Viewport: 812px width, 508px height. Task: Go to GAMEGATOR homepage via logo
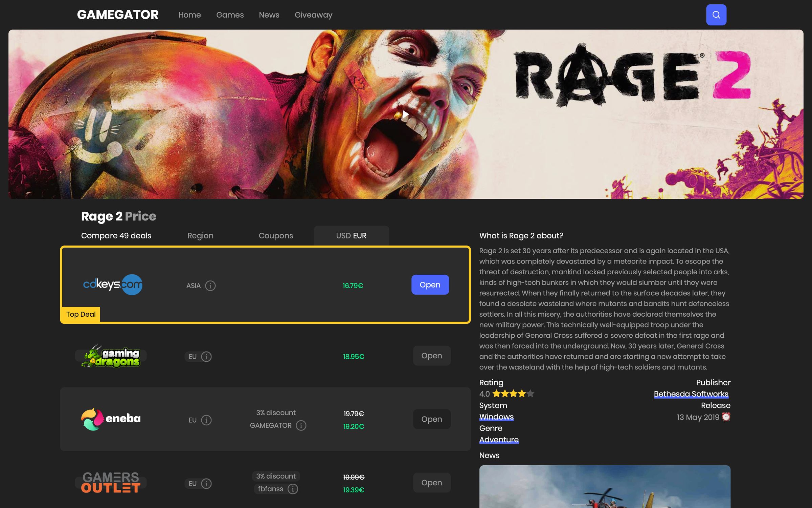point(118,15)
